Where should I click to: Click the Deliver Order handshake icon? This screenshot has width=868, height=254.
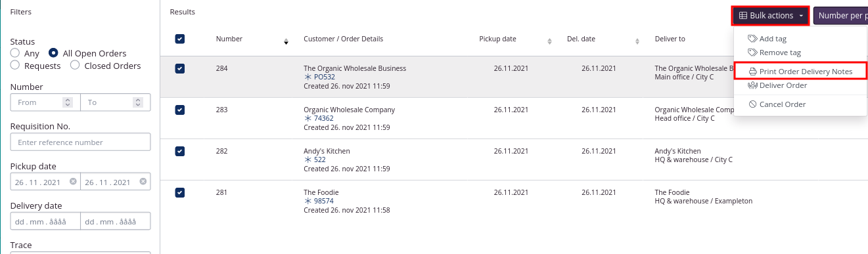[753, 85]
